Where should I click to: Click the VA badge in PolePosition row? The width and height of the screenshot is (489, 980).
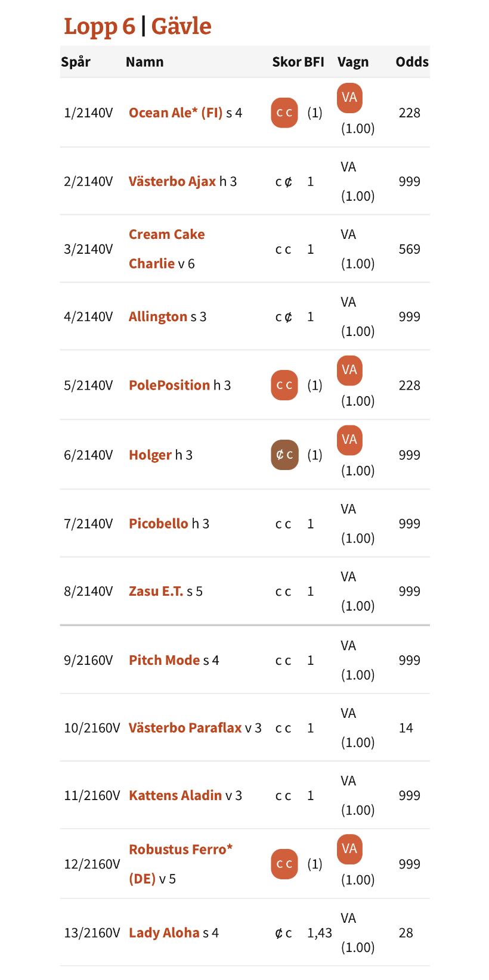pos(349,370)
